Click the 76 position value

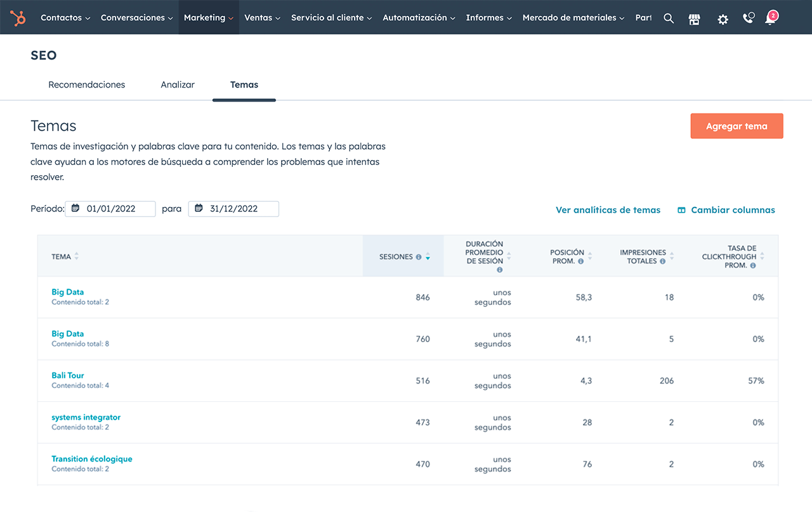coord(587,464)
